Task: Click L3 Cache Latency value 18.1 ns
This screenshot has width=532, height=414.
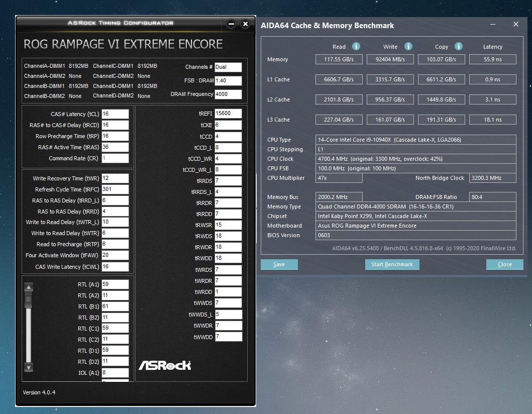Action: point(493,120)
